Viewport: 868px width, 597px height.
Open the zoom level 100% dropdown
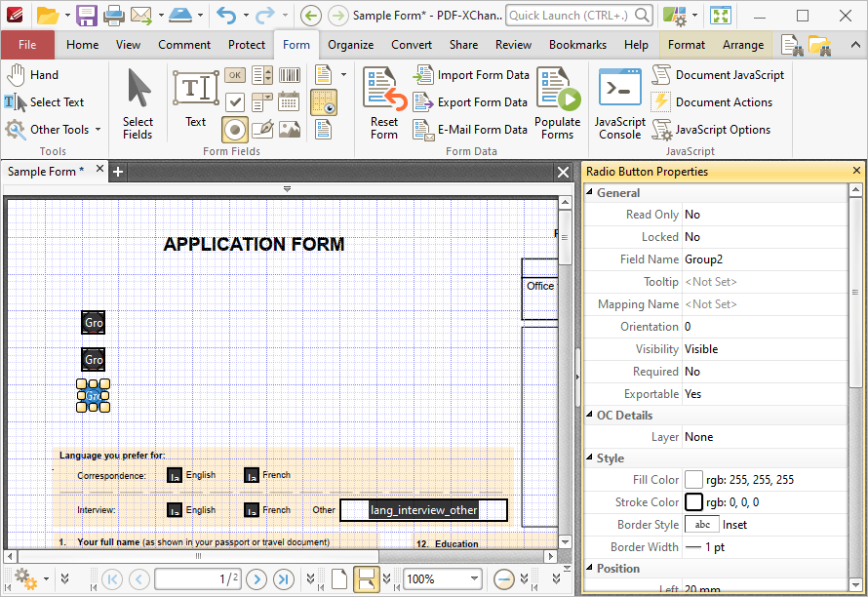(x=474, y=579)
